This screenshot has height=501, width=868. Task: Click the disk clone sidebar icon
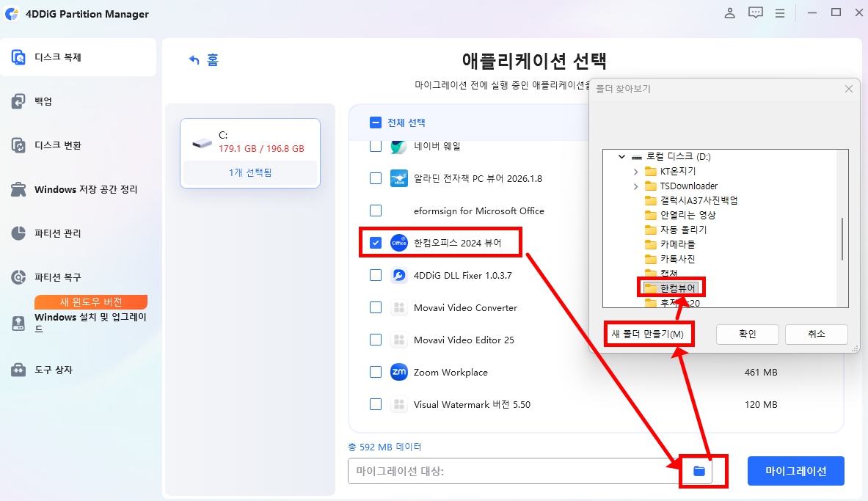[x=18, y=57]
